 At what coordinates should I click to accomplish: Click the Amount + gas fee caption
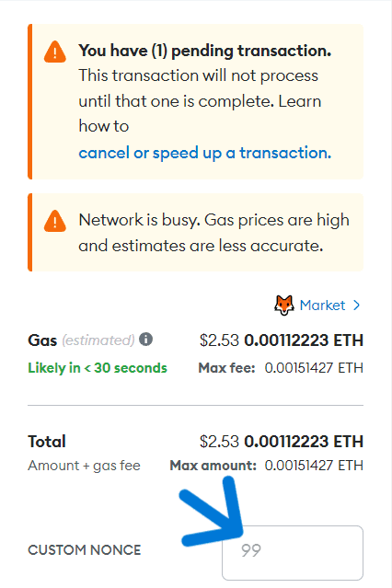click(84, 466)
